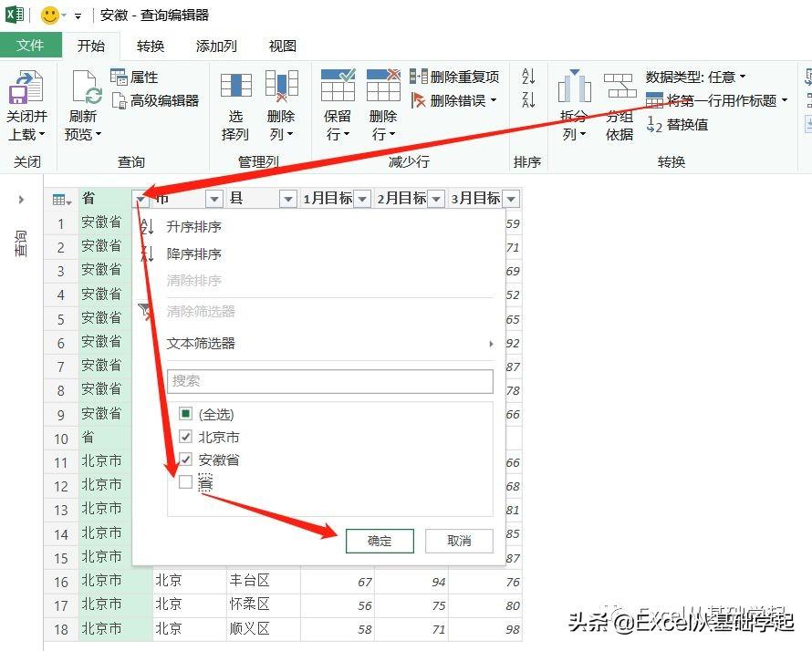This screenshot has height=651, width=812.
Task: Select row number 10
Action: point(61,439)
